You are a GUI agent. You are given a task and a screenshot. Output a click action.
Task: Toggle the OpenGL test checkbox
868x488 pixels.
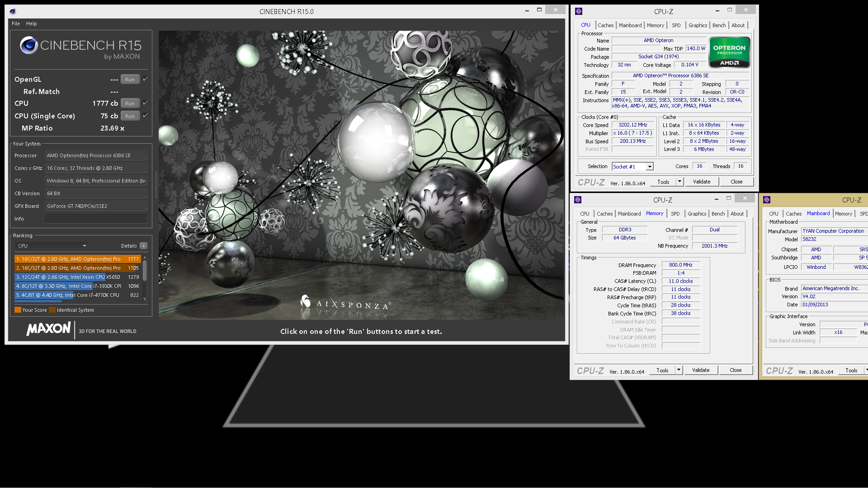(146, 79)
